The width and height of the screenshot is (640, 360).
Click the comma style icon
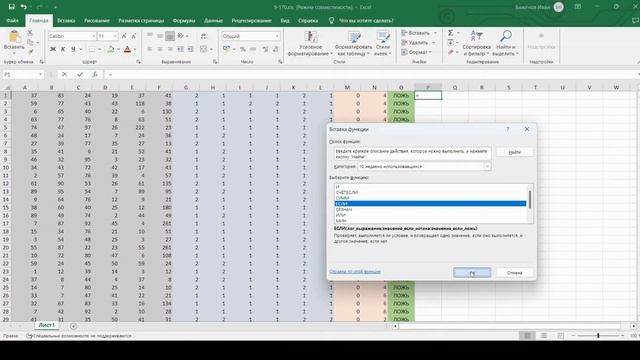[253, 49]
